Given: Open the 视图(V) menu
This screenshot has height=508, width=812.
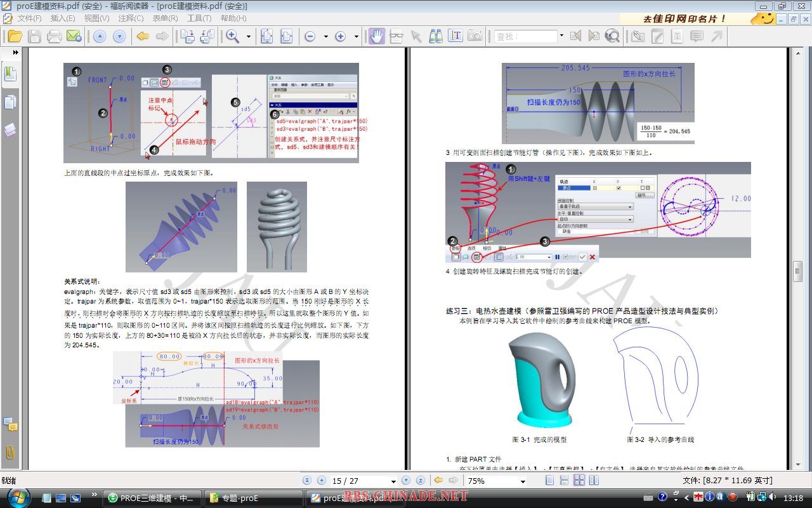Looking at the screenshot, I should pyautogui.click(x=96, y=18).
